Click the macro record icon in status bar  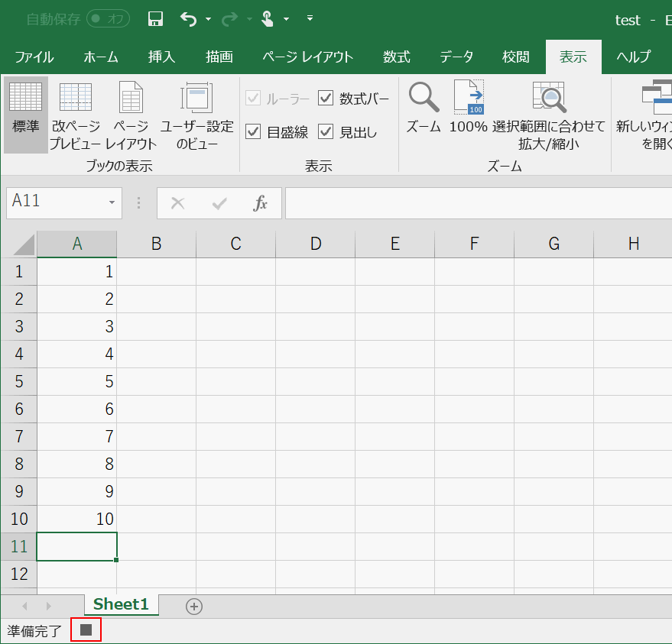pyautogui.click(x=86, y=629)
